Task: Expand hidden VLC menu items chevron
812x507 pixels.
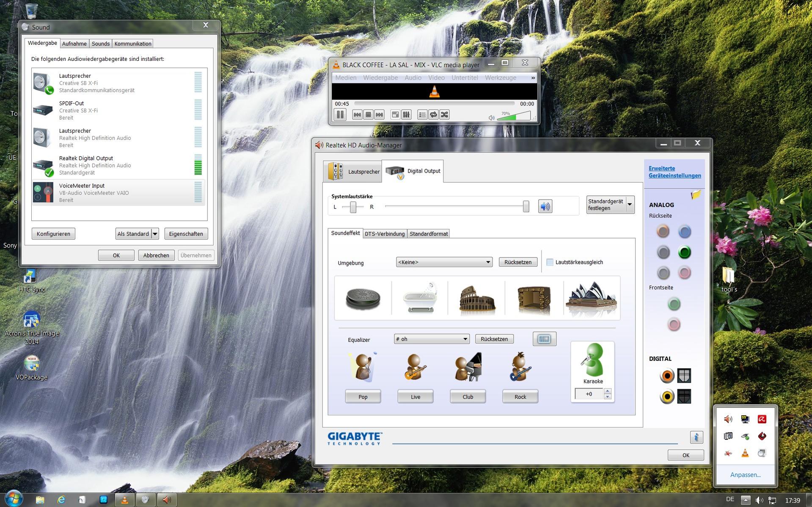Action: pos(533,78)
